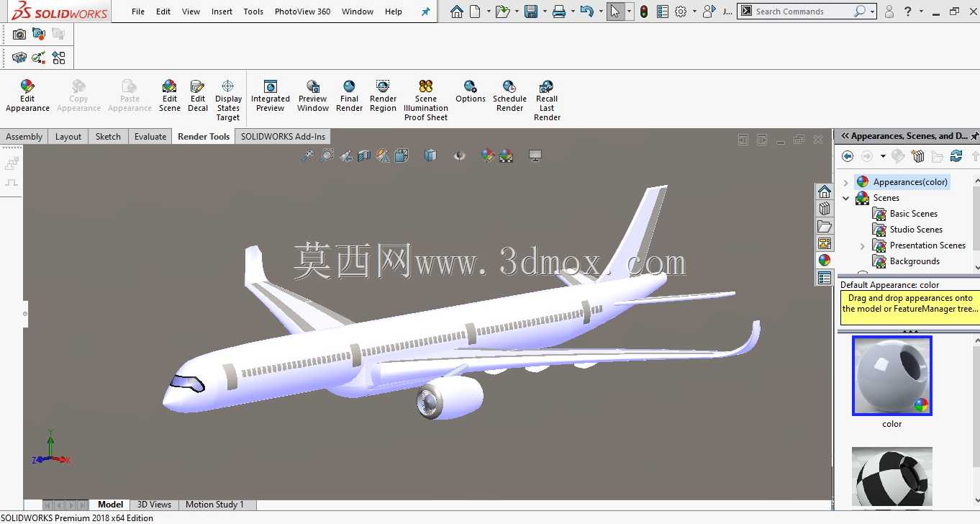Image resolution: width=980 pixels, height=524 pixels.
Task: Print the current document
Action: [x=559, y=12]
